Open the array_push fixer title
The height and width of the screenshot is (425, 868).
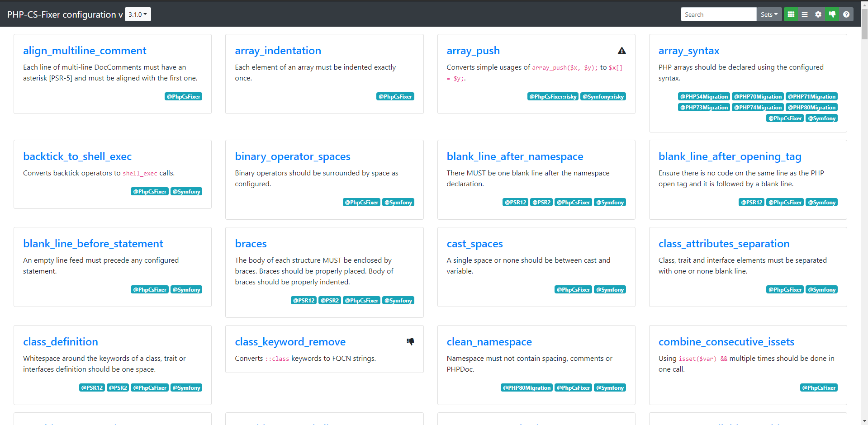tap(473, 51)
